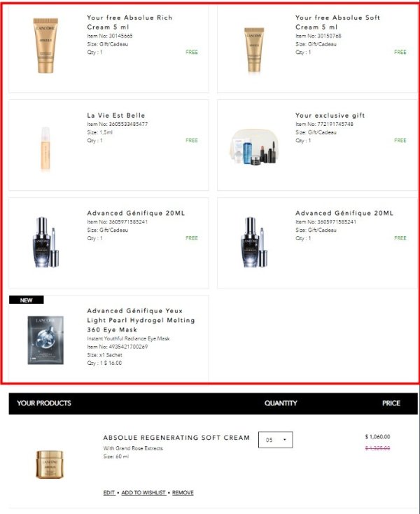Open the 'La Vie Est Belle' title

[x=116, y=116]
